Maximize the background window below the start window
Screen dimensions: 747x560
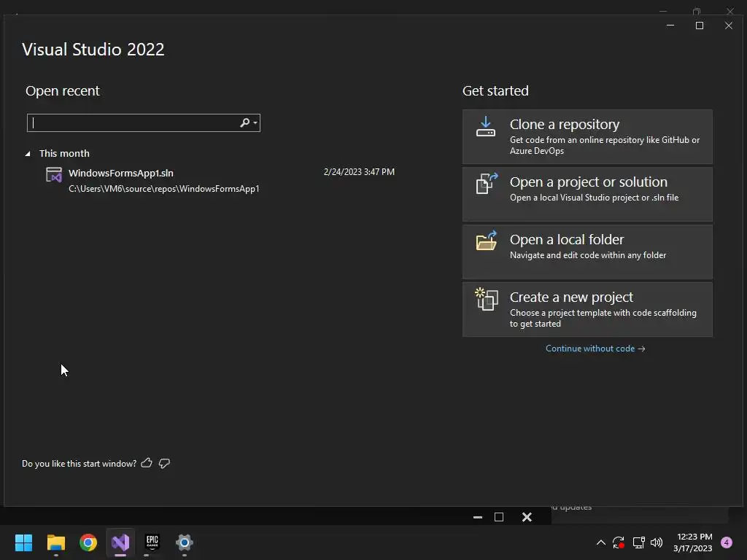499,517
